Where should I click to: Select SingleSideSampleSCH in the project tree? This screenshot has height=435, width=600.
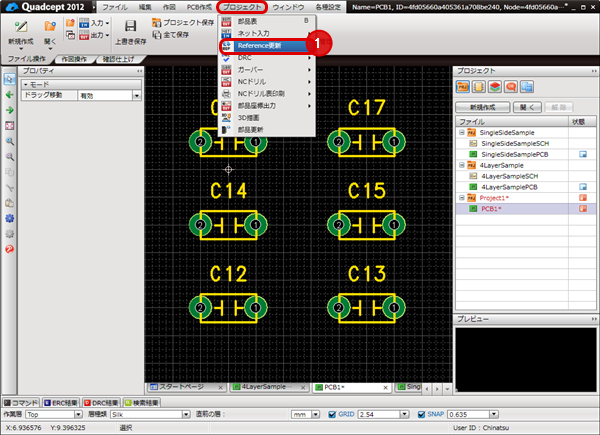click(515, 143)
